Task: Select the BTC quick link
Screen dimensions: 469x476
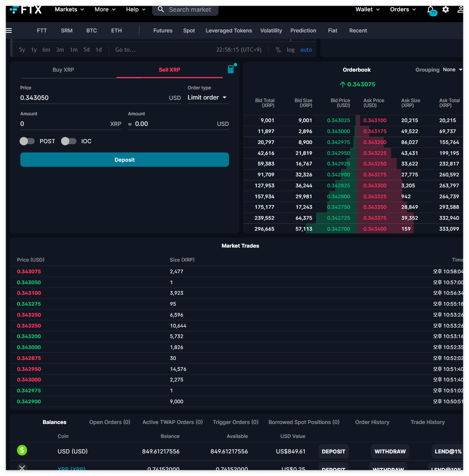Action: tap(92, 31)
